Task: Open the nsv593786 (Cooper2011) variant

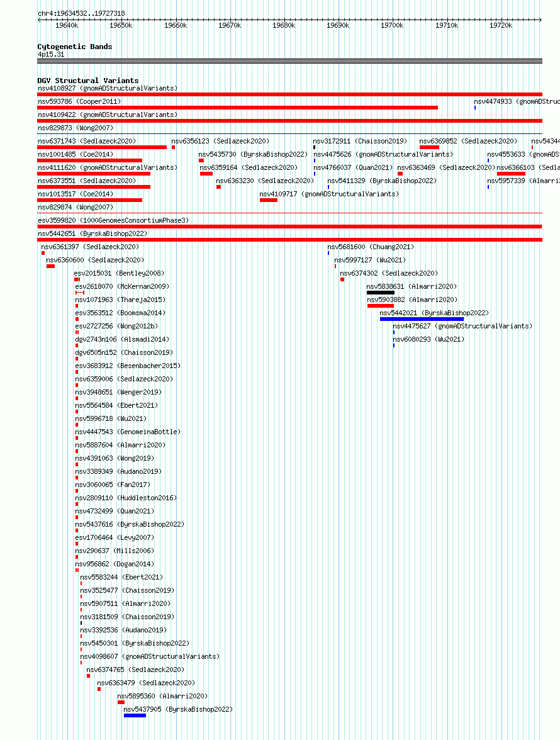Action: click(x=79, y=101)
